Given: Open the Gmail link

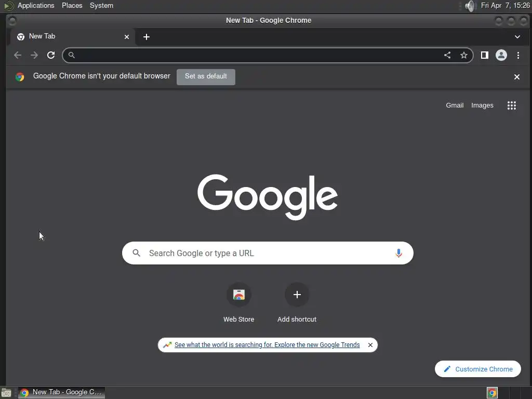Looking at the screenshot, I should pos(455,105).
